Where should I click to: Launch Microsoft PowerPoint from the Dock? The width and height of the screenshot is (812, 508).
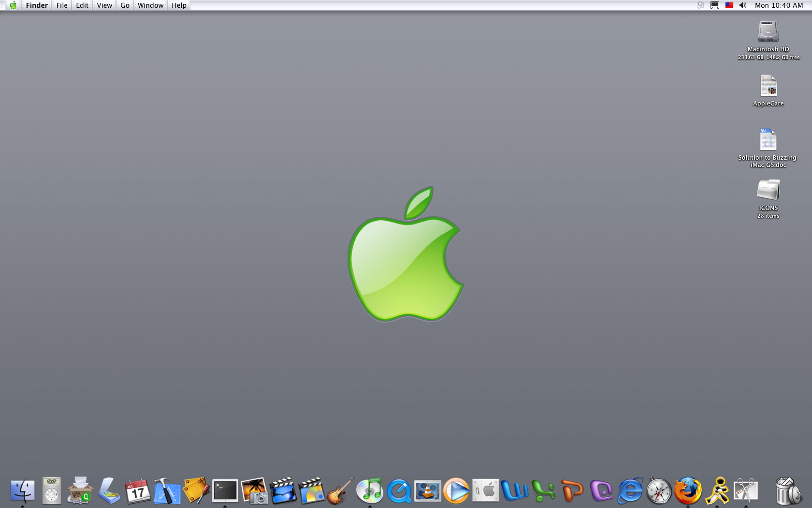pyautogui.click(x=573, y=491)
